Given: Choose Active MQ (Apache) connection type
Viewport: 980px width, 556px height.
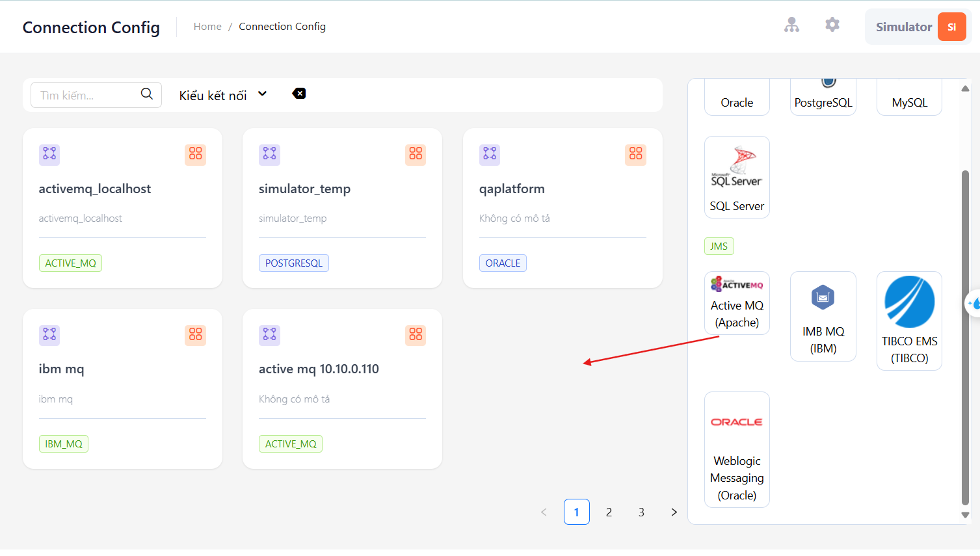Looking at the screenshot, I should tap(737, 303).
